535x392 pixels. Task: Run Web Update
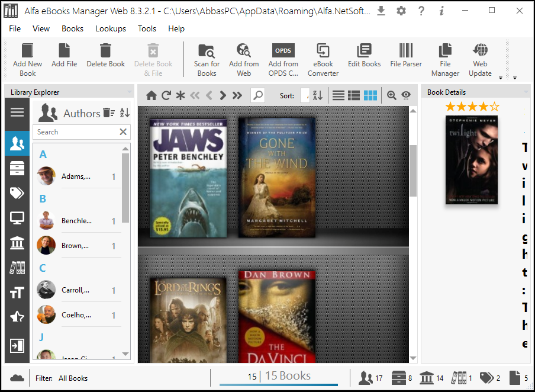480,60
